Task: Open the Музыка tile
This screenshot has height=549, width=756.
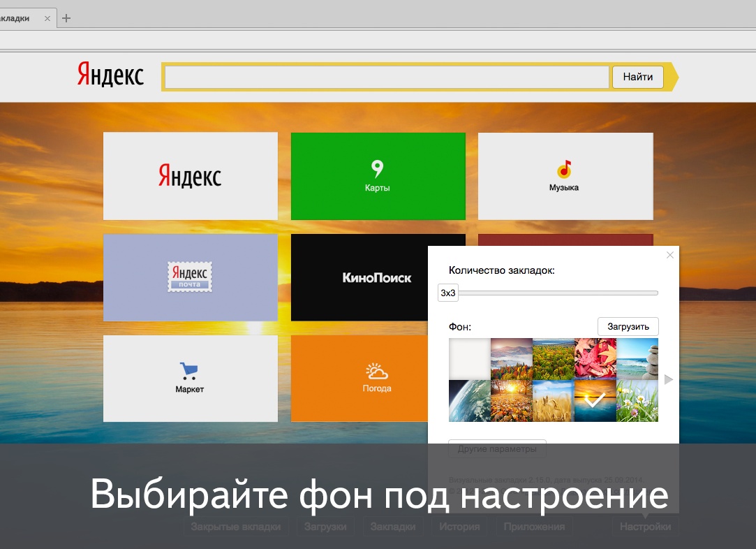Action: tap(565, 176)
